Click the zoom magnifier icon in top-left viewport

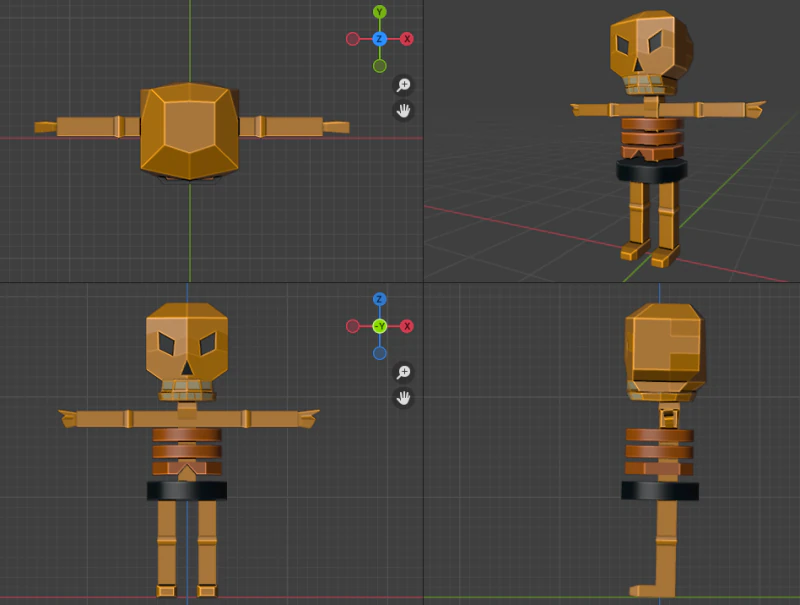402,85
